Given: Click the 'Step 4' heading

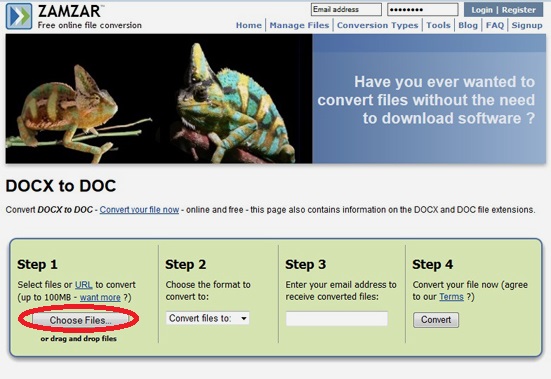Looking at the screenshot, I should click(x=433, y=264).
